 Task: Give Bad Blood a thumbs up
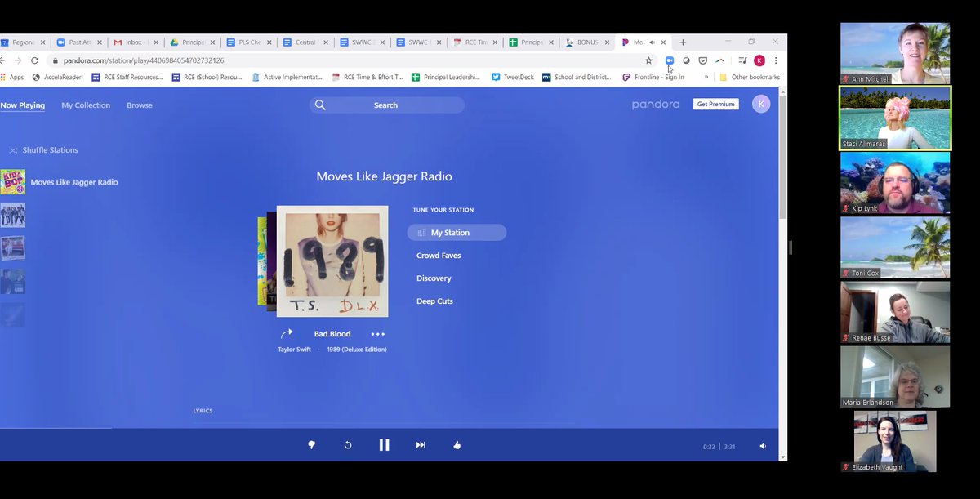point(457,444)
